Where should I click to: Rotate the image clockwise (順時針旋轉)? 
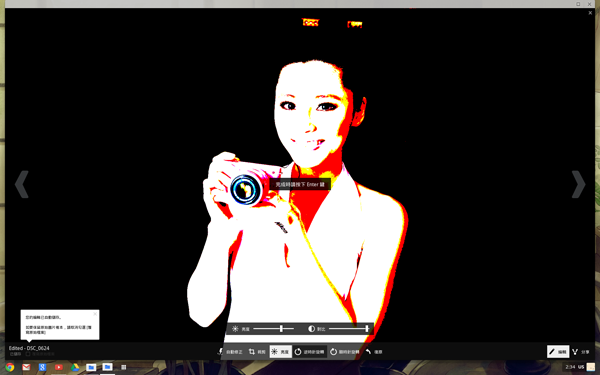345,352
